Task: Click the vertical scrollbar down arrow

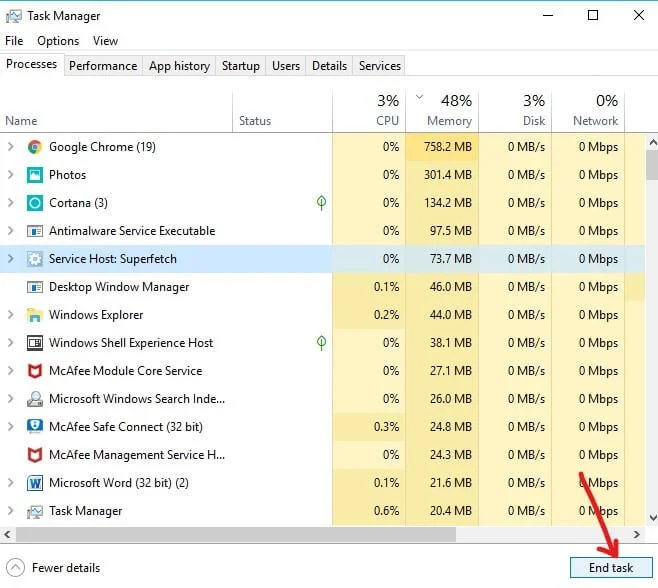Action: tap(653, 517)
